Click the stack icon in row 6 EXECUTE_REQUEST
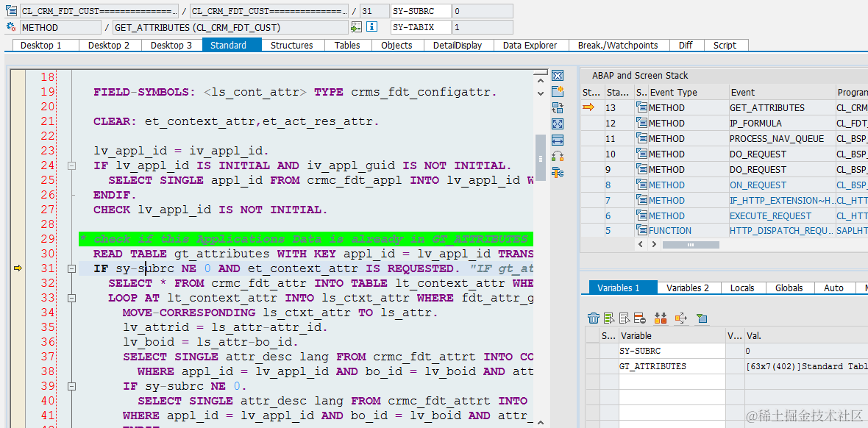 pos(641,216)
